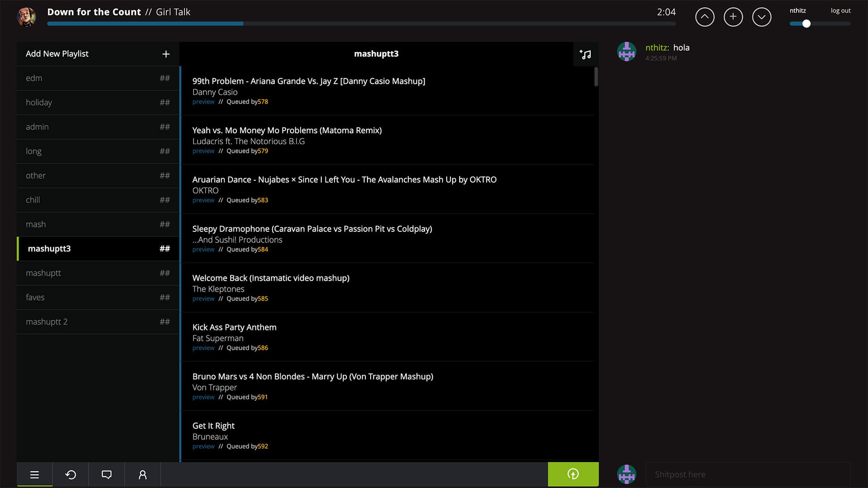The image size is (868, 488).
Task: Click the circled plus icon in the top bar
Action: [733, 17]
